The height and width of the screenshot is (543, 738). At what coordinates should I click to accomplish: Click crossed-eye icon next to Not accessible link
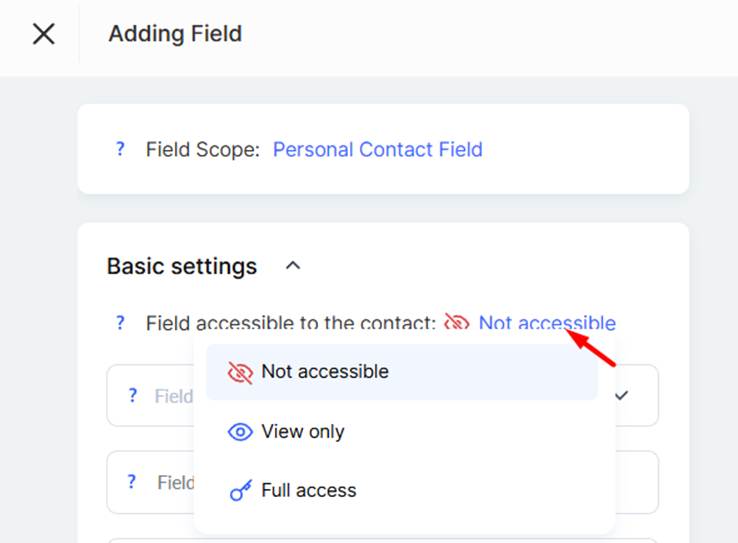click(x=457, y=323)
